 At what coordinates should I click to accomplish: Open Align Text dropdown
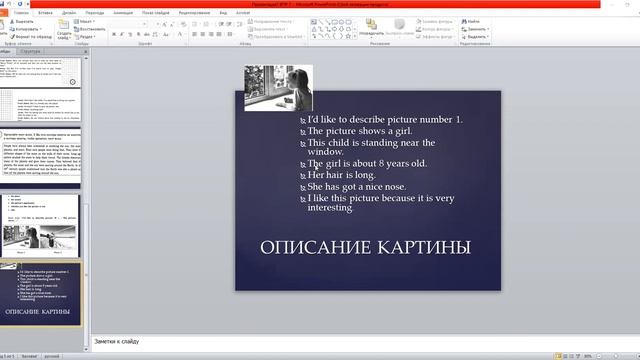pyautogui.click(x=268, y=29)
